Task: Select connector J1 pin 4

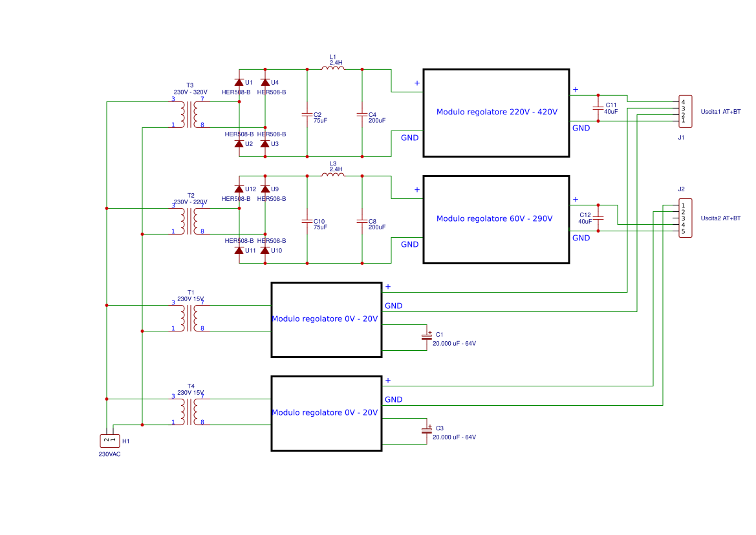Action: [683, 102]
